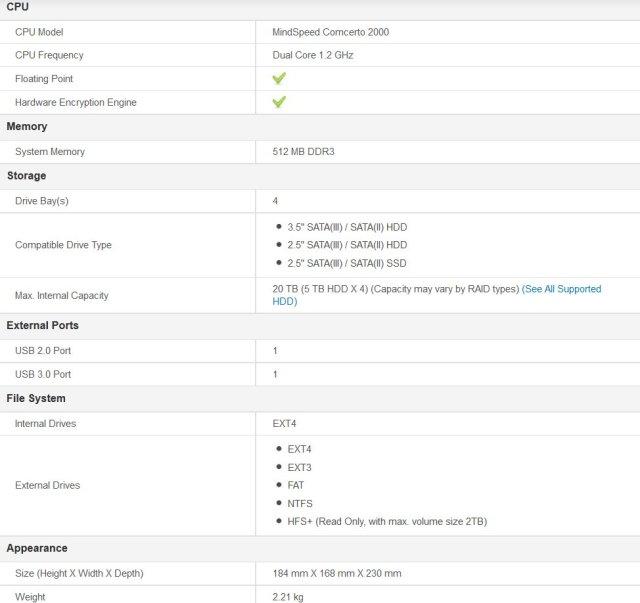Select the Compatible Drive Type label

point(63,245)
